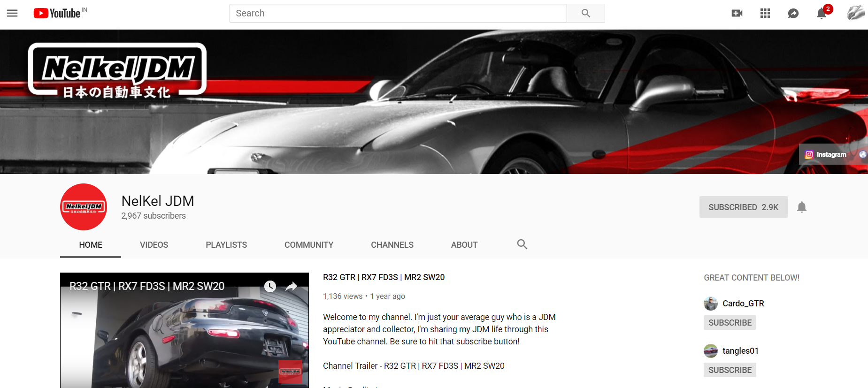This screenshot has width=868, height=388.
Task: Open the account avatar menu
Action: point(856,13)
